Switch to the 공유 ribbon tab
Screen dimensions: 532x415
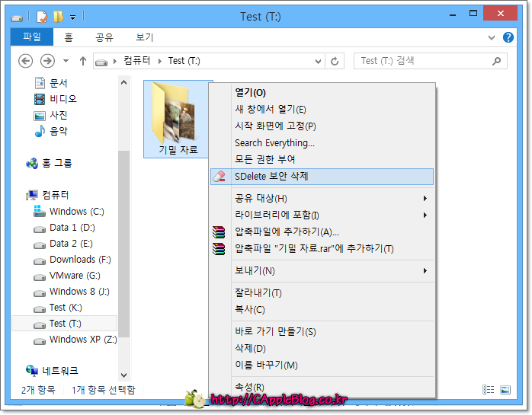point(104,37)
